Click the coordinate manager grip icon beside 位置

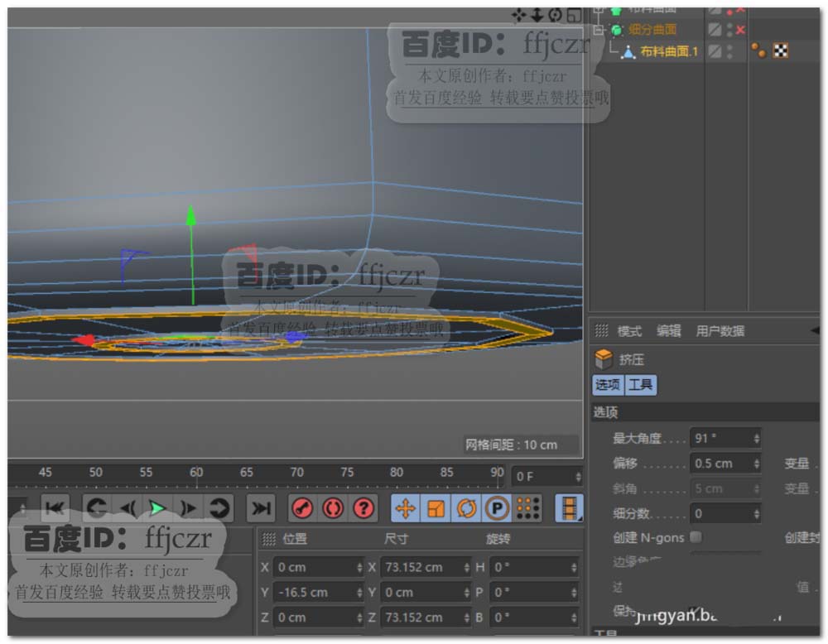coord(269,539)
